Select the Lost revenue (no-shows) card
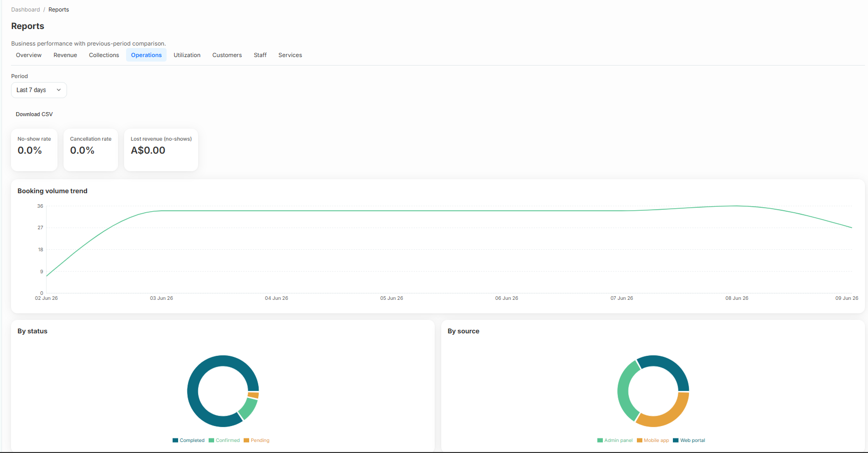868x453 pixels. coord(161,150)
